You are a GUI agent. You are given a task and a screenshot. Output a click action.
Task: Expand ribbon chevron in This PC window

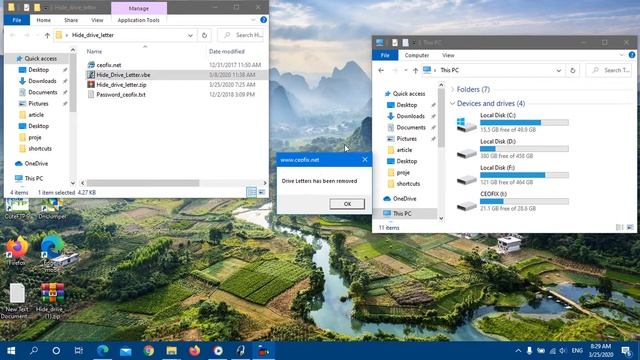(622, 55)
